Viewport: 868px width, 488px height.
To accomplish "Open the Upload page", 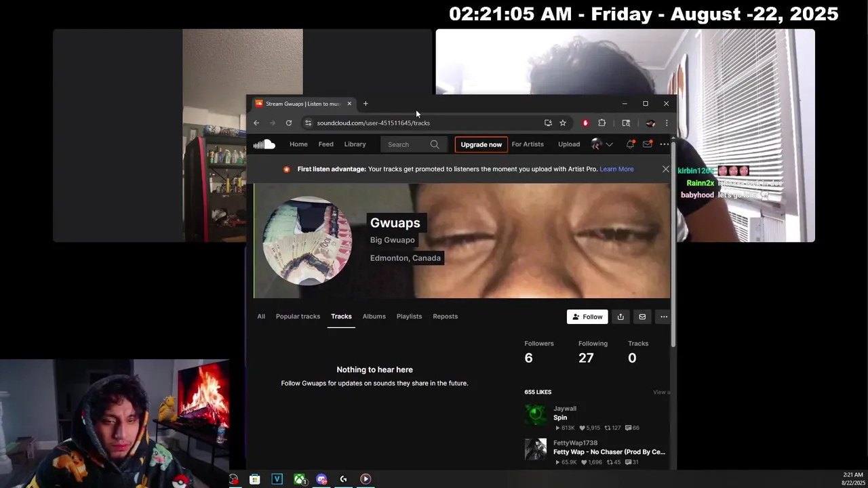I will [x=569, y=144].
